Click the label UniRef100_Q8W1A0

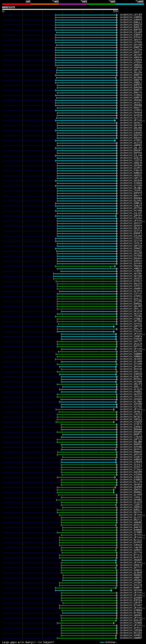(131, 65)
